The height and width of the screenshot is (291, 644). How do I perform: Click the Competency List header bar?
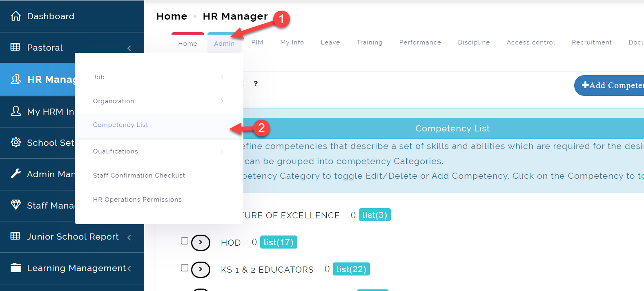coord(443,129)
